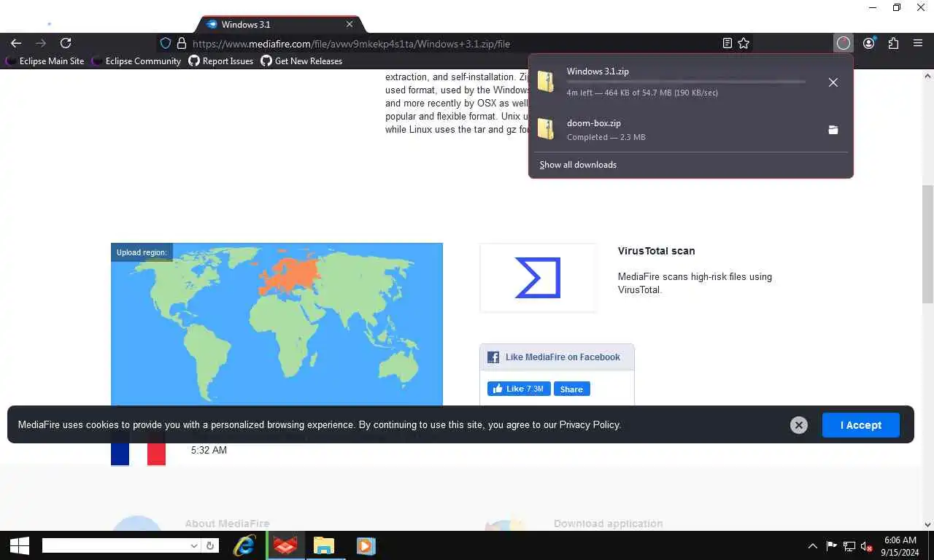Viewport: 934px width, 560px height.
Task: Open the media player taskbar icon
Action: pos(366,545)
